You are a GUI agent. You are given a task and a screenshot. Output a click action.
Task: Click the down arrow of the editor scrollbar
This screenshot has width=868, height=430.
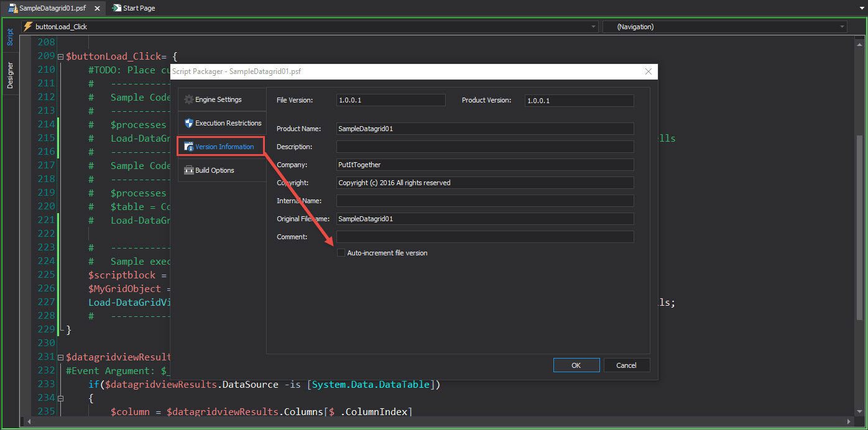(x=859, y=412)
